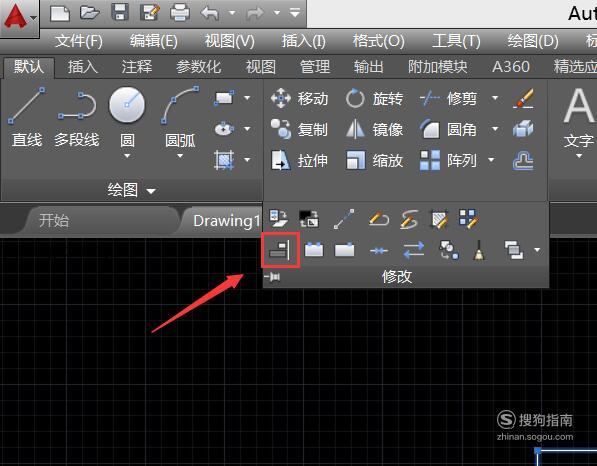Open the 视图(V) menu
The height and width of the screenshot is (466, 597).
tap(230, 41)
